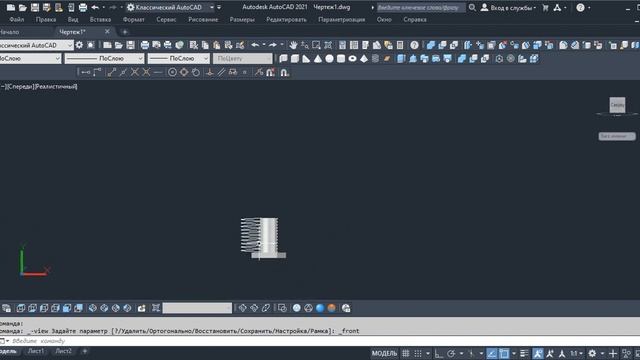Select the Cone solid tool
The image size is (640, 360).
click(318, 59)
